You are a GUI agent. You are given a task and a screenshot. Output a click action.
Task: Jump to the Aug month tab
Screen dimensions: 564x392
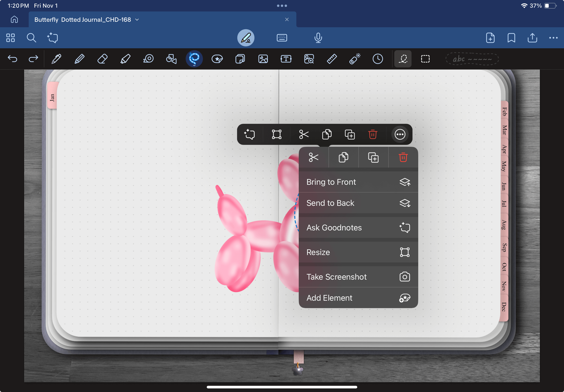point(504,225)
